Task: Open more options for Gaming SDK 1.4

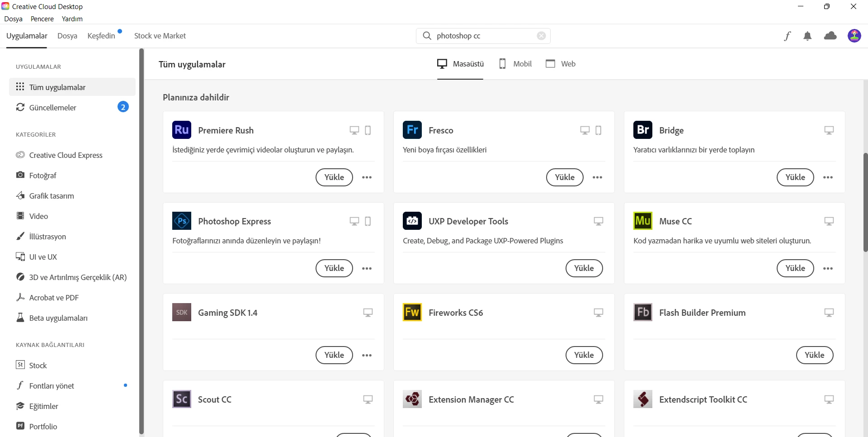Action: (x=367, y=355)
